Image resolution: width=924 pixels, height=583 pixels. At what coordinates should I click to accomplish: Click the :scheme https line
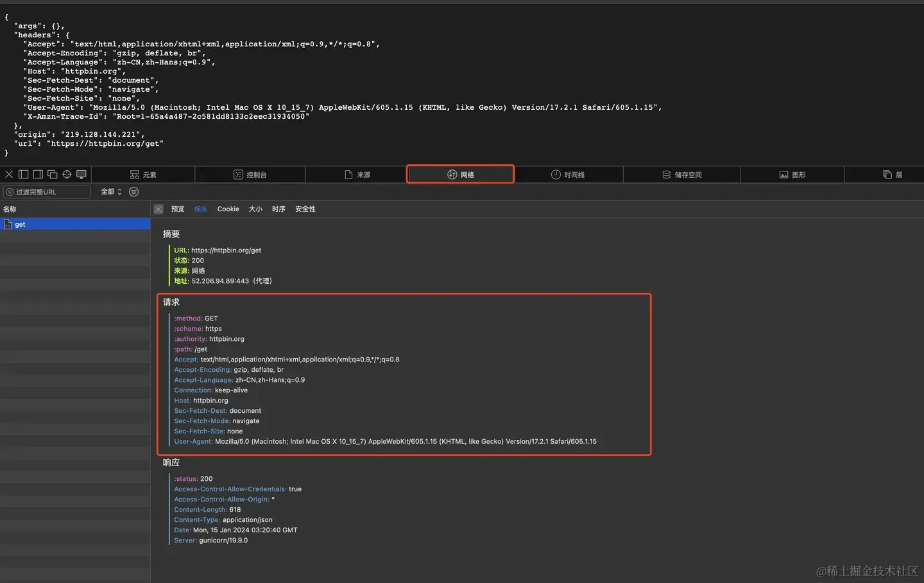click(x=198, y=329)
